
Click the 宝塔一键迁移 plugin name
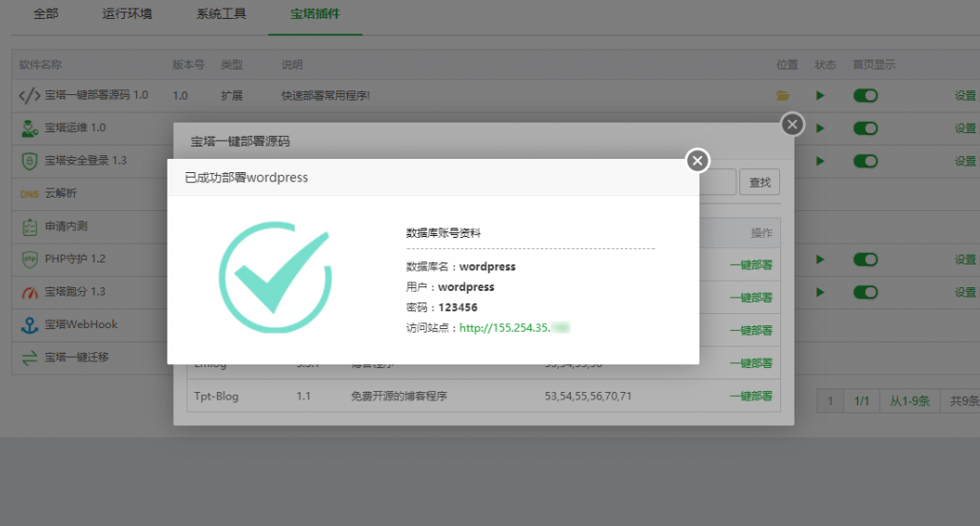pyautogui.click(x=77, y=358)
